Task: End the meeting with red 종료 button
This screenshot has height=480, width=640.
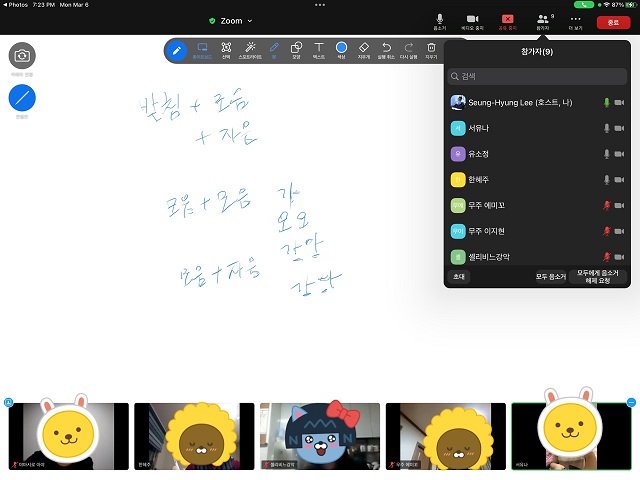Action: pyautogui.click(x=613, y=22)
